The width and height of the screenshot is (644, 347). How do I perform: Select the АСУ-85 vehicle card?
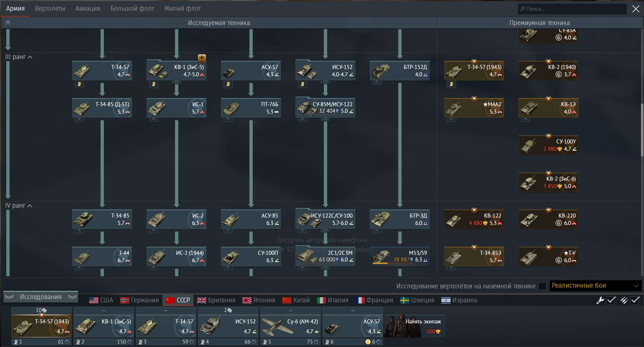[251, 219]
